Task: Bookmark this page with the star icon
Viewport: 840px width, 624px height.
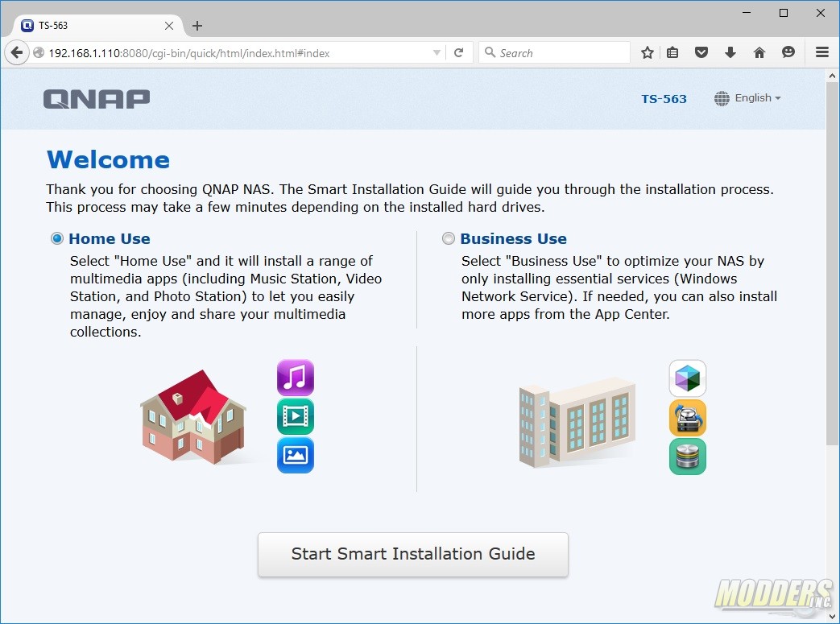Action: tap(648, 52)
